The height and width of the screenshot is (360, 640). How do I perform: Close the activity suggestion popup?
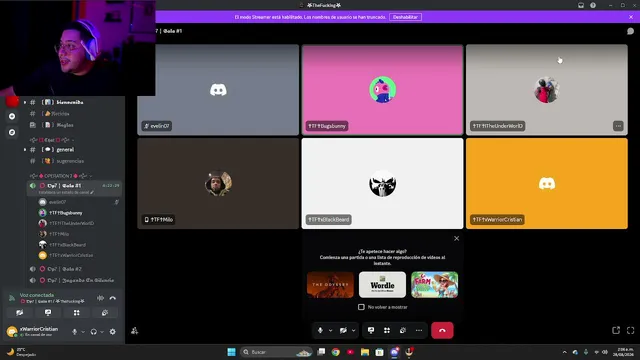(456, 238)
